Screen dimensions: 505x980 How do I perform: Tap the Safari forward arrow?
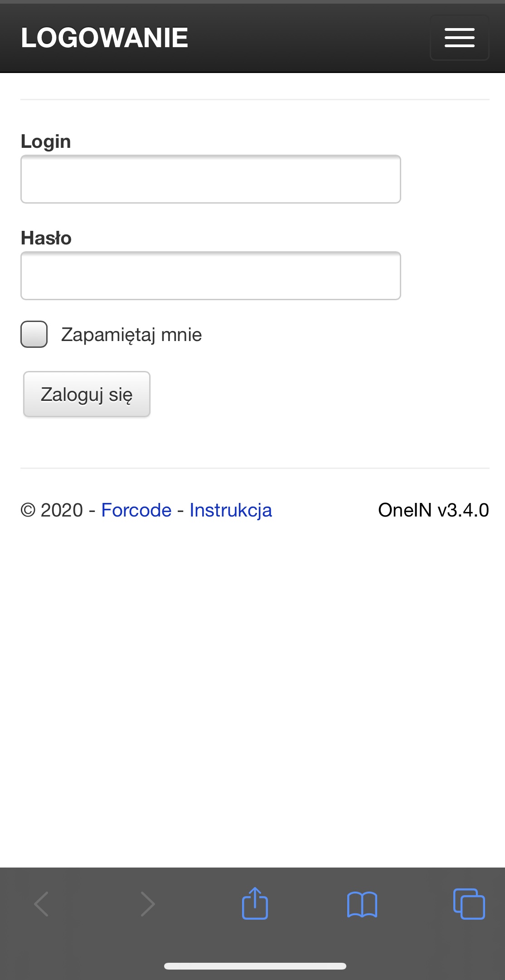148,904
